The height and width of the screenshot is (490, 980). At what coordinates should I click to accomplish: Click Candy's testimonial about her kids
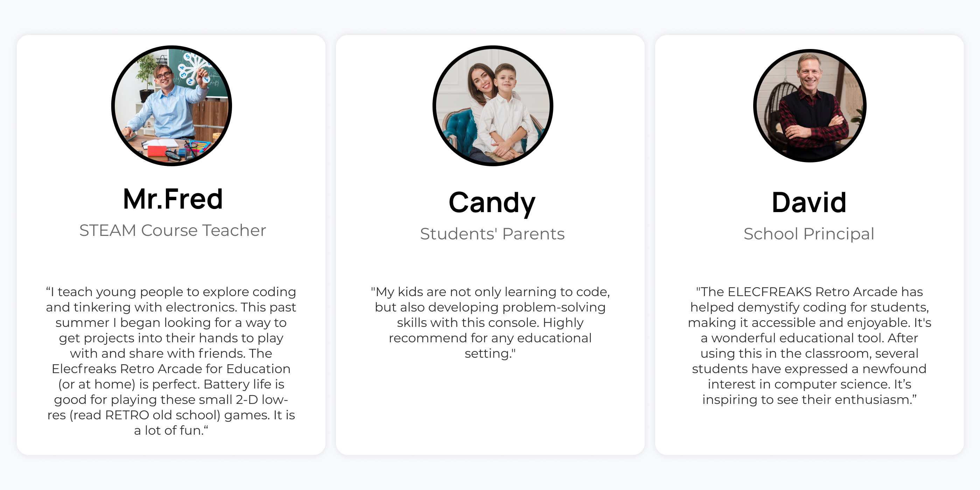coord(490,322)
